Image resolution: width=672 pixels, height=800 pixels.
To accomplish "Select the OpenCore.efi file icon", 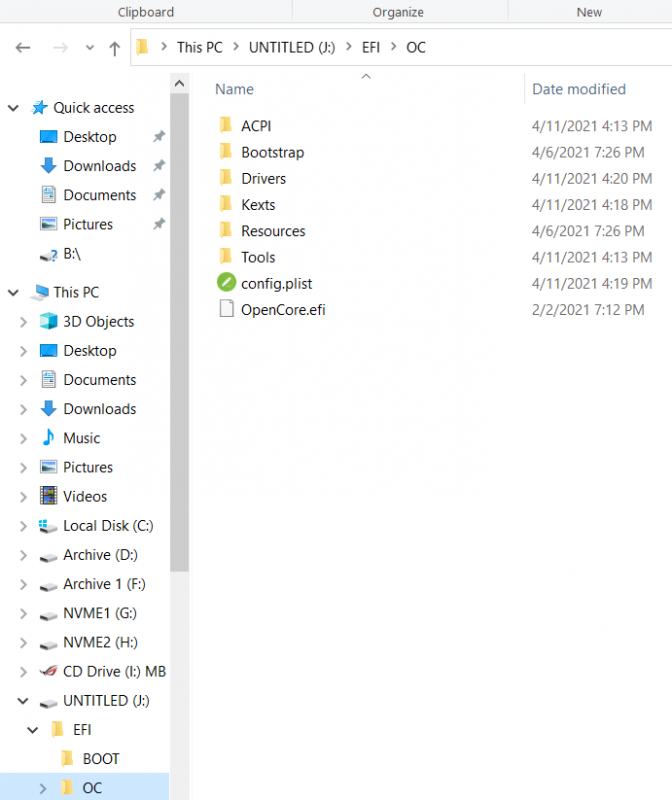I will [226, 309].
